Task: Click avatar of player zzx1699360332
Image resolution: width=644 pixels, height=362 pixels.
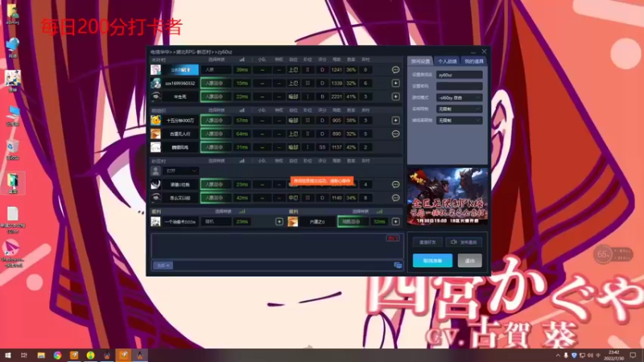Action: [155, 84]
